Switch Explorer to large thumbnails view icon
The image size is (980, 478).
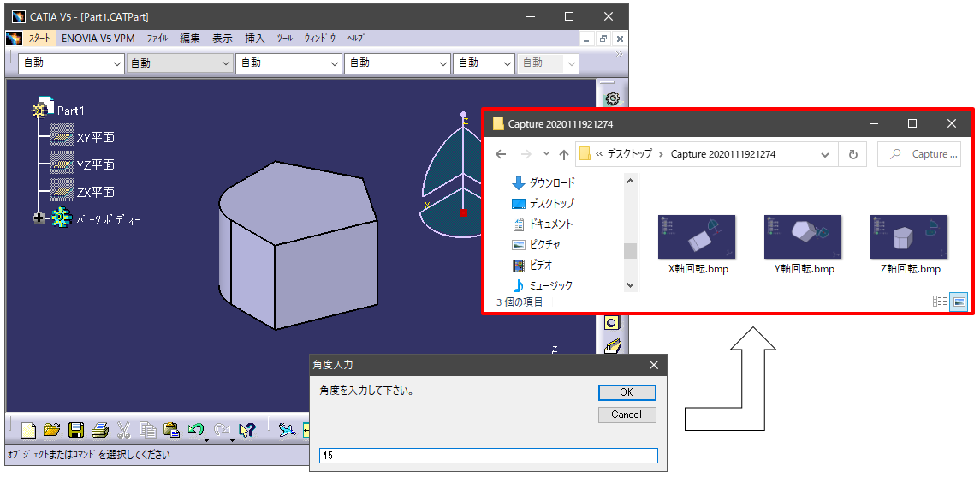[x=959, y=302]
